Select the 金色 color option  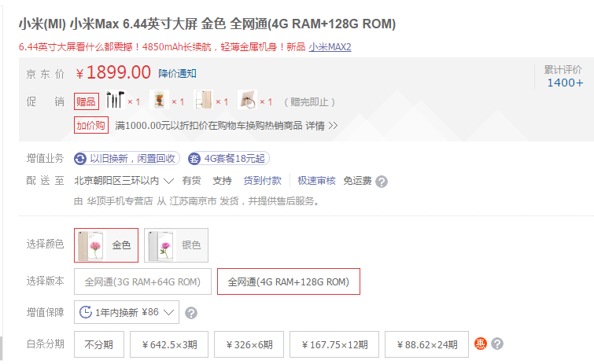click(x=106, y=245)
